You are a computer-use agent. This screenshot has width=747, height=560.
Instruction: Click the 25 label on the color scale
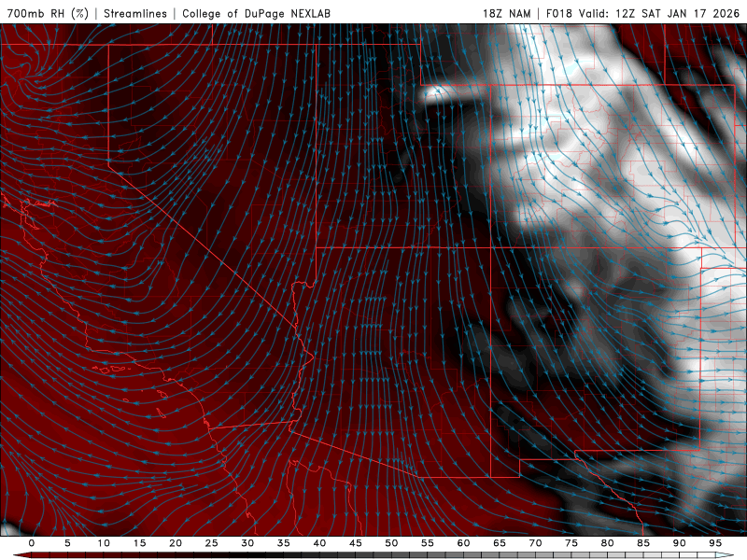[x=211, y=543]
